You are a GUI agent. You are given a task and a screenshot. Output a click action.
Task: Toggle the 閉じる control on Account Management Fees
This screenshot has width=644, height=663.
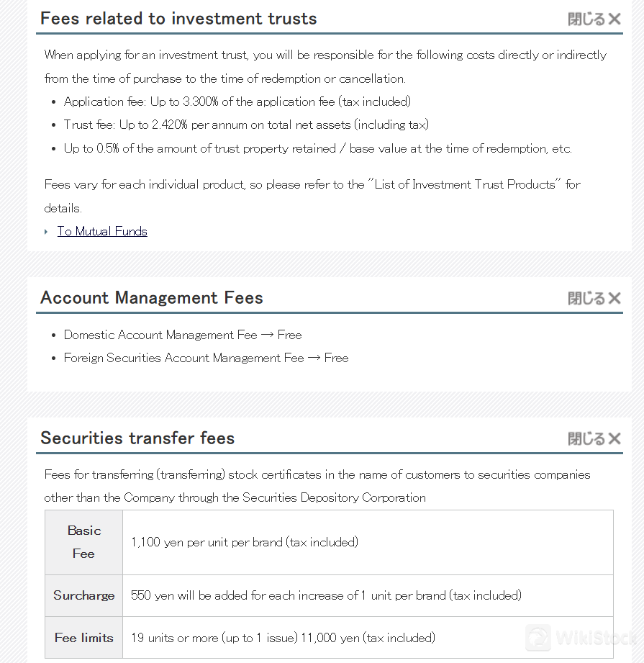[587, 297]
